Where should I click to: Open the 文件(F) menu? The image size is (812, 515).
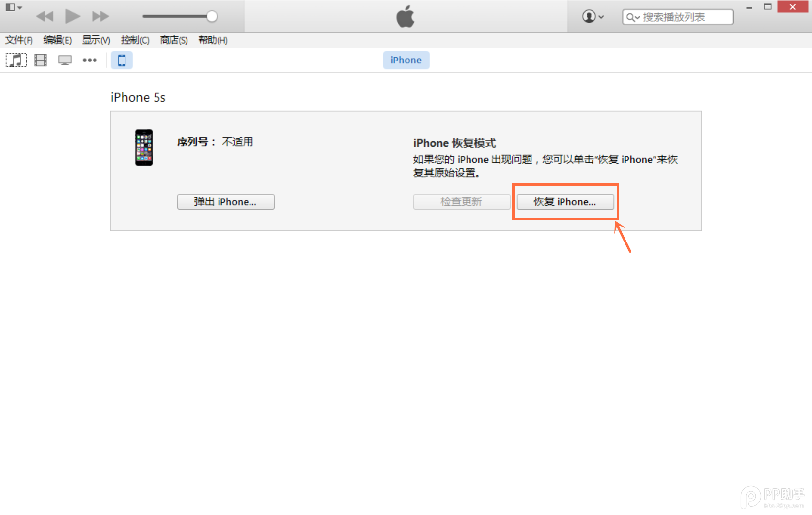coord(19,40)
